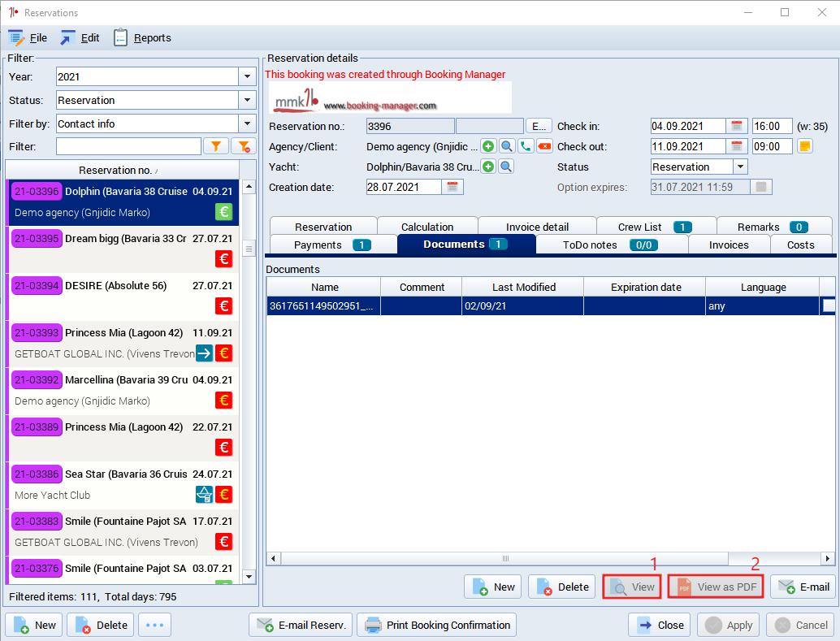Image resolution: width=840 pixels, height=641 pixels.
Task: Click the red euro icon on reservation 21-03389
Action: click(224, 448)
